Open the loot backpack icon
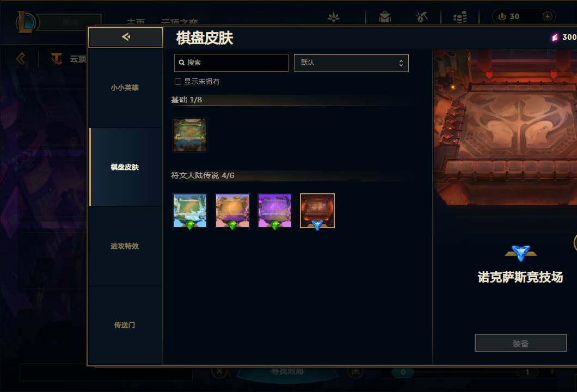This screenshot has width=577, height=392. [x=384, y=17]
